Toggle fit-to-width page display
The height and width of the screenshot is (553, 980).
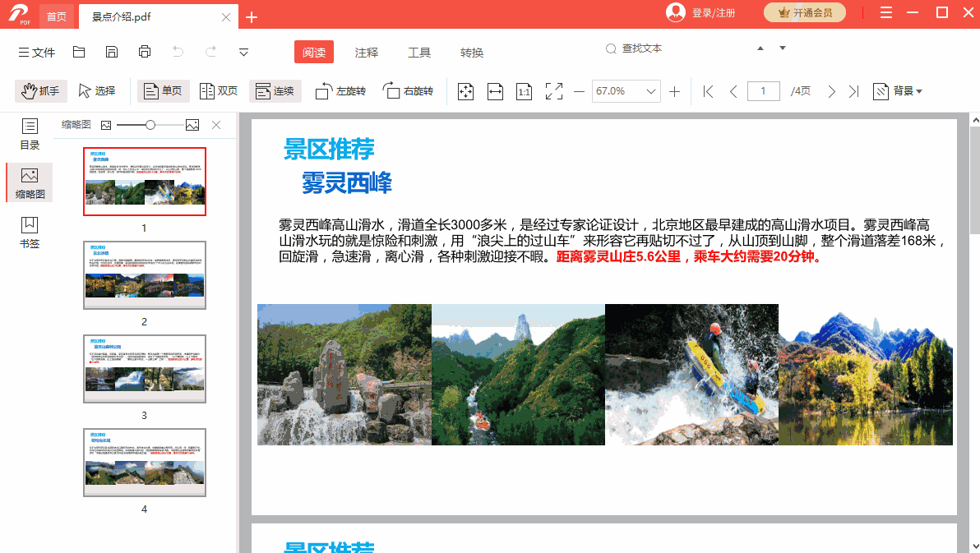[494, 91]
